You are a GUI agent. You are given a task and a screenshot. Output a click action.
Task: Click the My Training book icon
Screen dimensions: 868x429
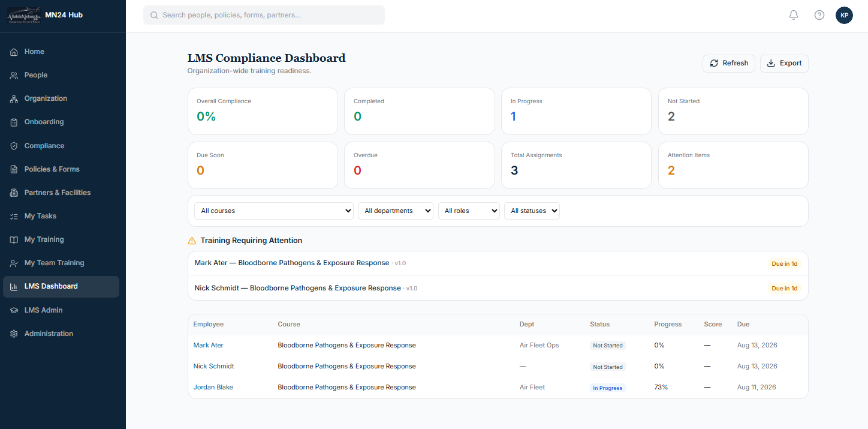(x=14, y=239)
